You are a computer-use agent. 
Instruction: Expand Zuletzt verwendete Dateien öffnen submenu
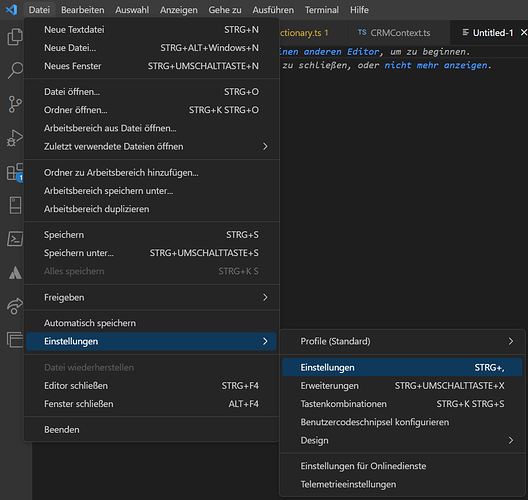point(151,146)
